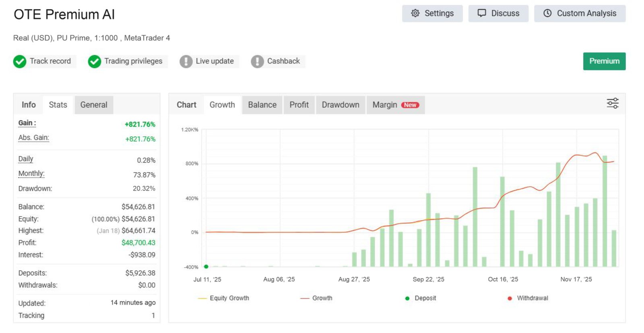Click the Discuss speech bubble icon
This screenshot has height=333, width=644.
[x=481, y=13]
